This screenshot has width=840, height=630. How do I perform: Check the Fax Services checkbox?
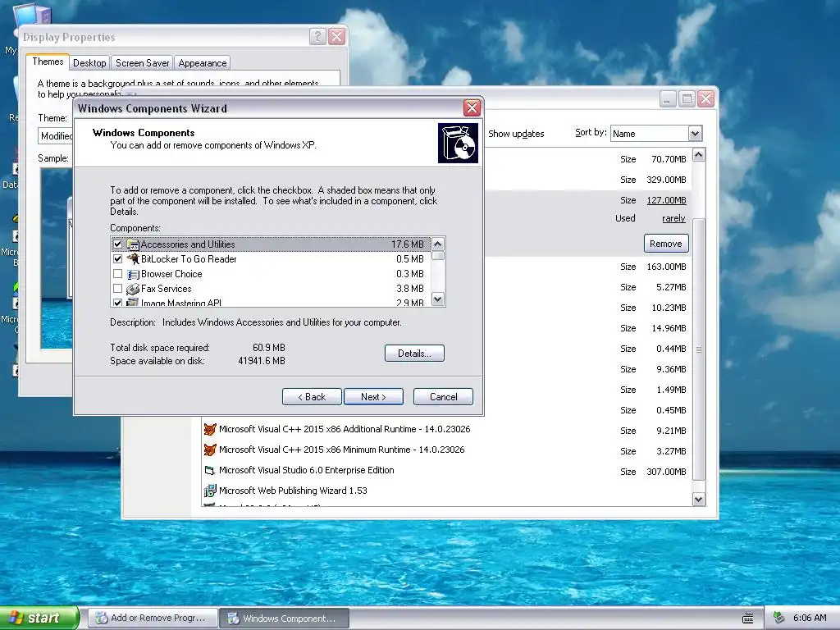click(118, 289)
